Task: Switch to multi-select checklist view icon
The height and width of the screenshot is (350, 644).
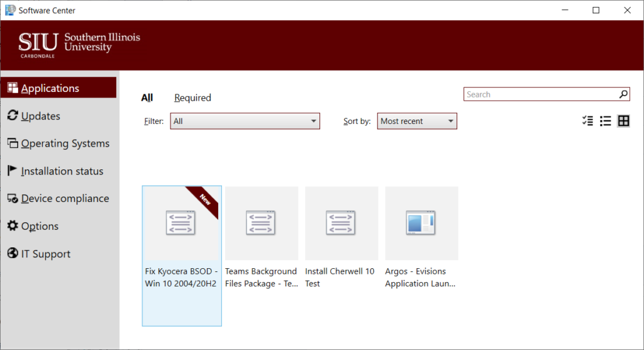Action: 587,121
